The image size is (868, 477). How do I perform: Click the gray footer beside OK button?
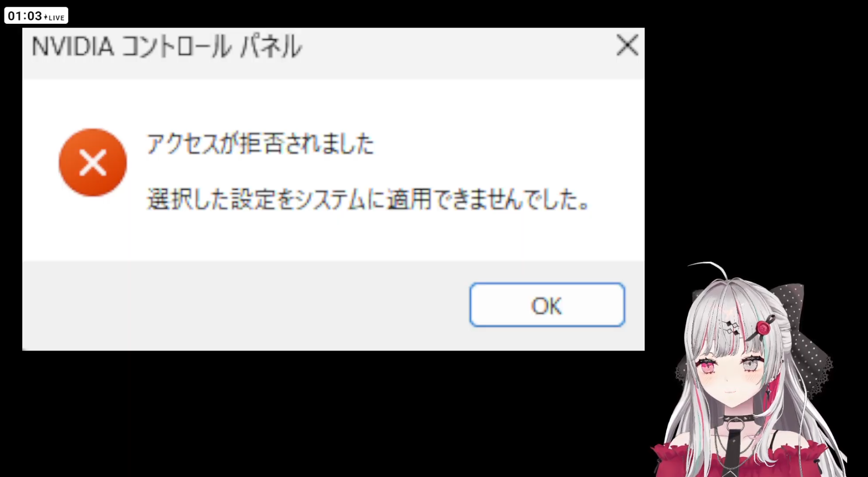[x=246, y=305]
